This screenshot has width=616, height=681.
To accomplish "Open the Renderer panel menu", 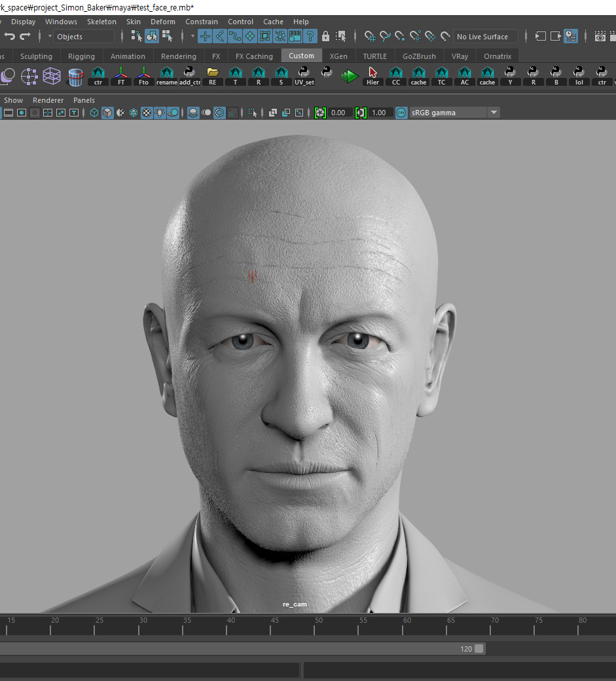I will point(48,100).
